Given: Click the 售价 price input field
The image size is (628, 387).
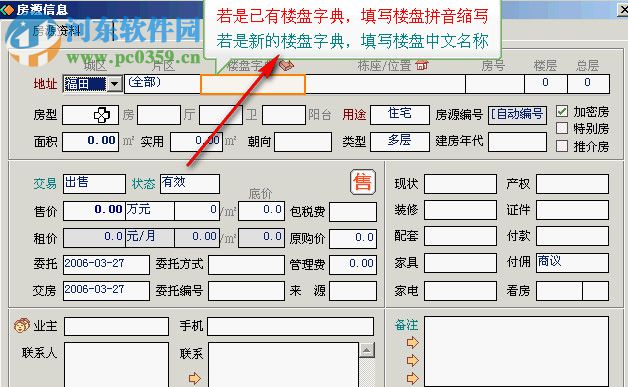Looking at the screenshot, I should [x=95, y=211].
